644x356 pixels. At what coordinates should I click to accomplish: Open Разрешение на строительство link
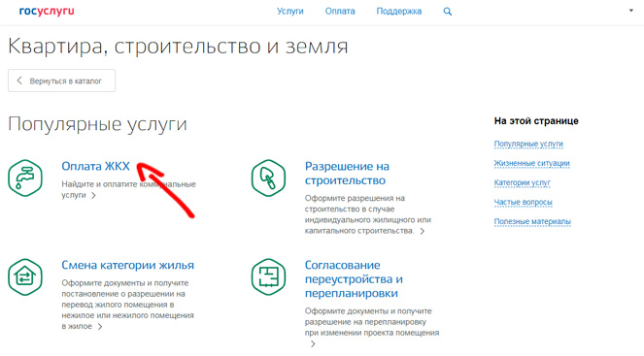347,173
